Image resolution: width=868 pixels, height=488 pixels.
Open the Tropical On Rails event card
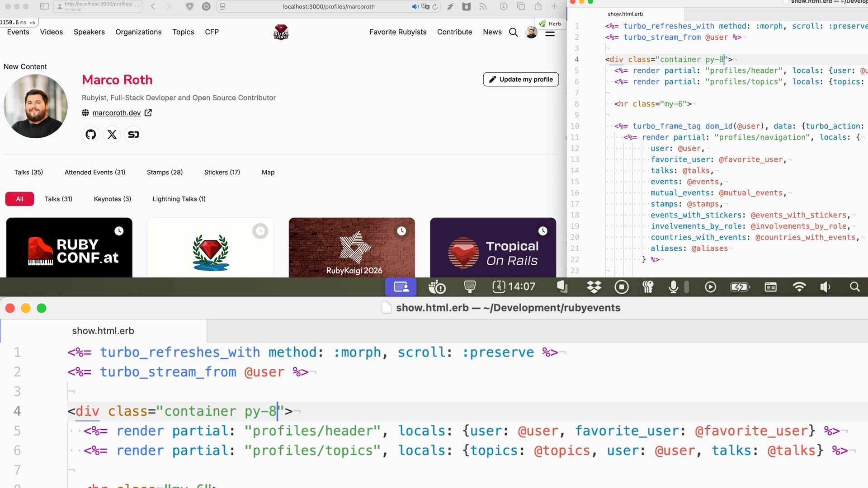click(493, 248)
